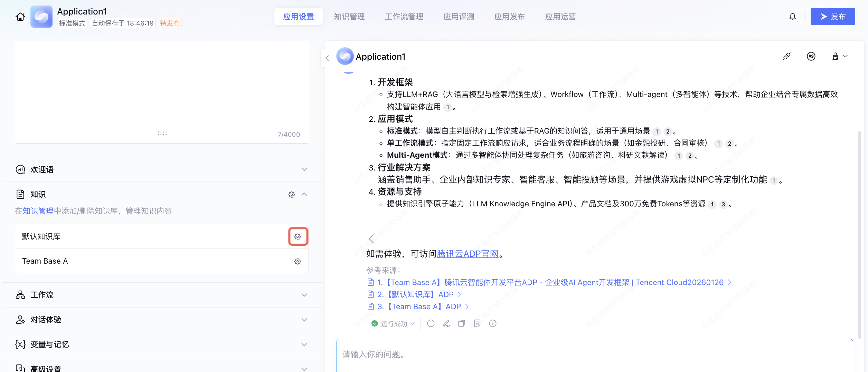Click the blue 发布 button

(833, 17)
